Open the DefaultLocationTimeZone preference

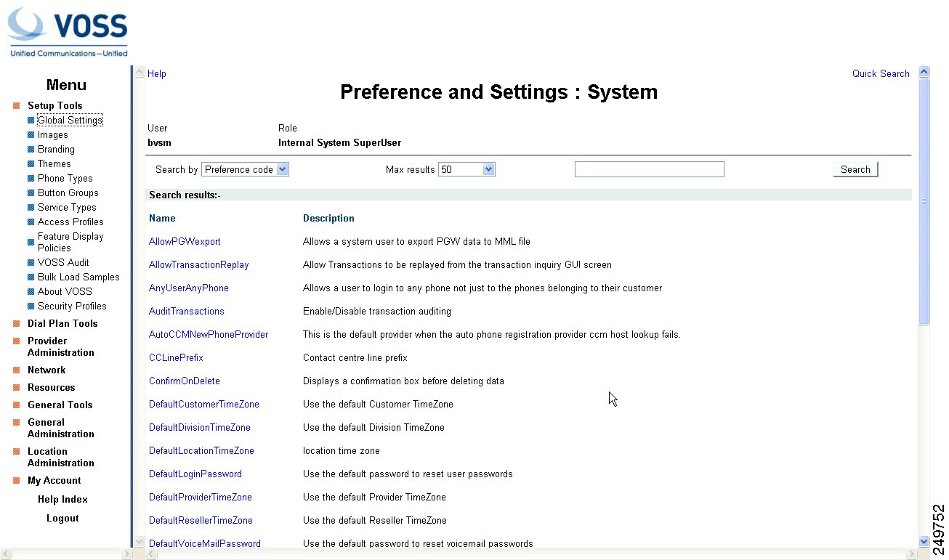(201, 450)
